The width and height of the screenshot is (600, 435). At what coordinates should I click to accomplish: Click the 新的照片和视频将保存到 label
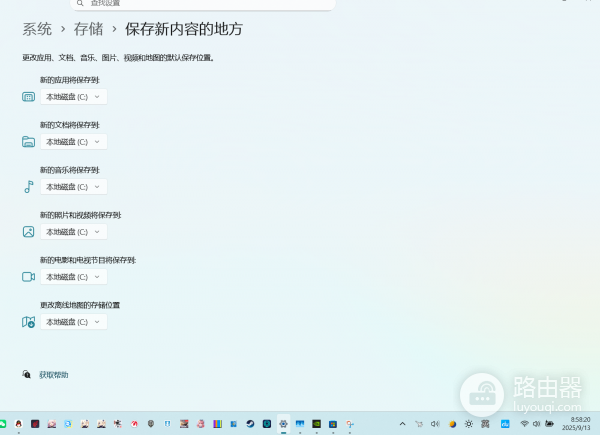pyautogui.click(x=81, y=215)
